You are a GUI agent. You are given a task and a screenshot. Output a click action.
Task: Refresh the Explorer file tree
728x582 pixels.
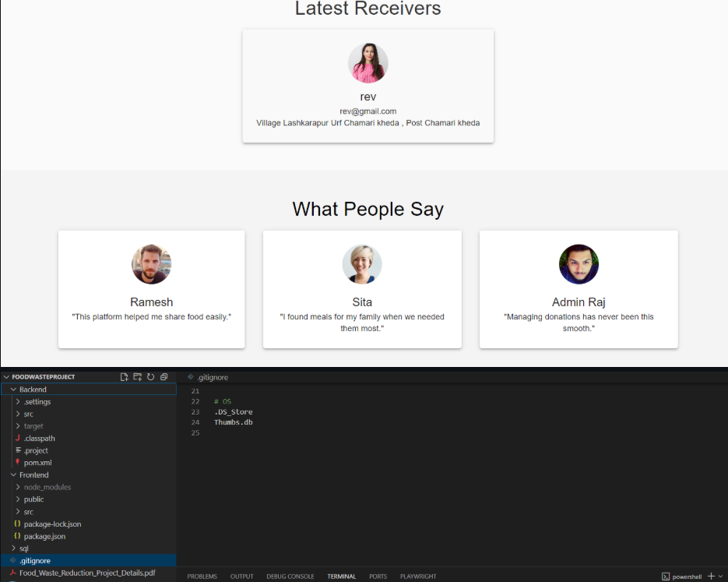click(150, 377)
